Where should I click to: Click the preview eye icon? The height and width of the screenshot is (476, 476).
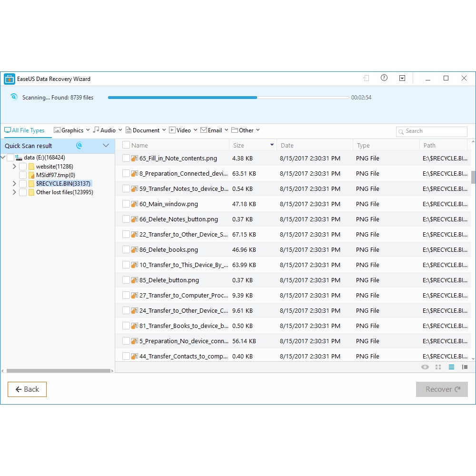point(425,367)
